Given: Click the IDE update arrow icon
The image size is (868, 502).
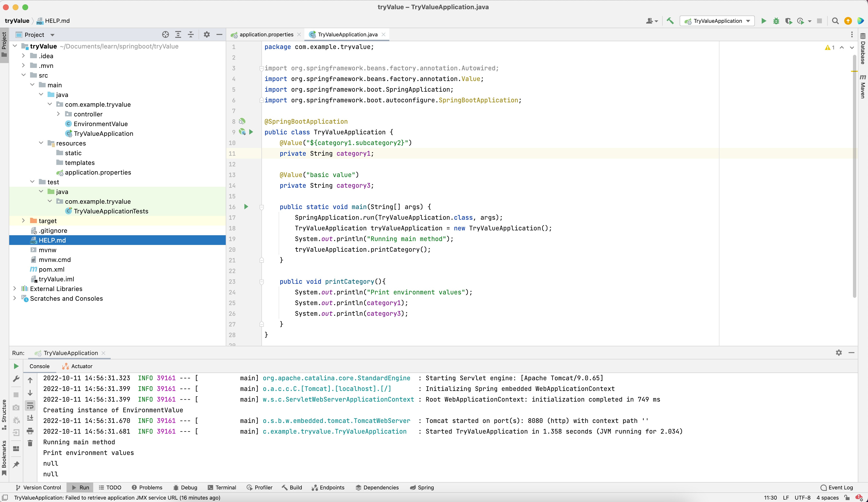Looking at the screenshot, I should [x=848, y=21].
